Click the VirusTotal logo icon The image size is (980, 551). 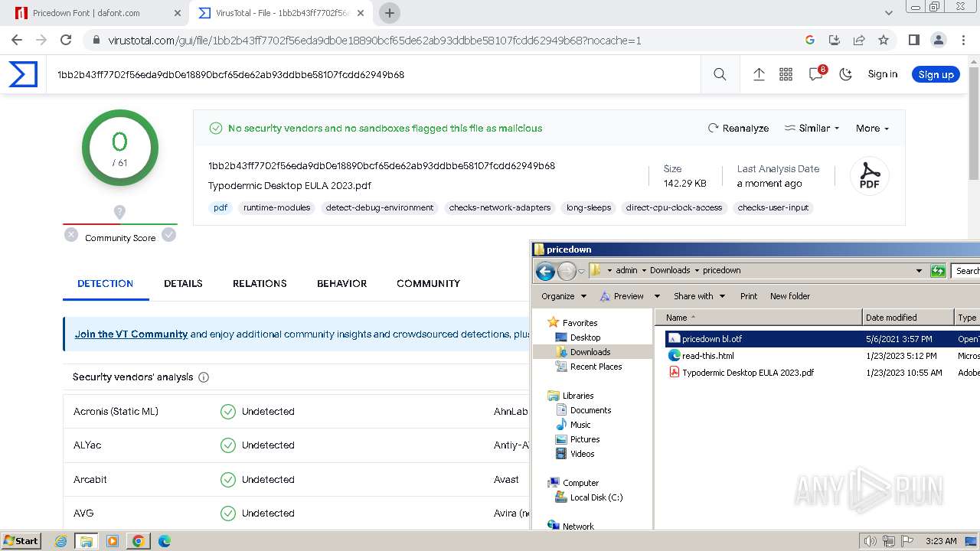(x=23, y=74)
